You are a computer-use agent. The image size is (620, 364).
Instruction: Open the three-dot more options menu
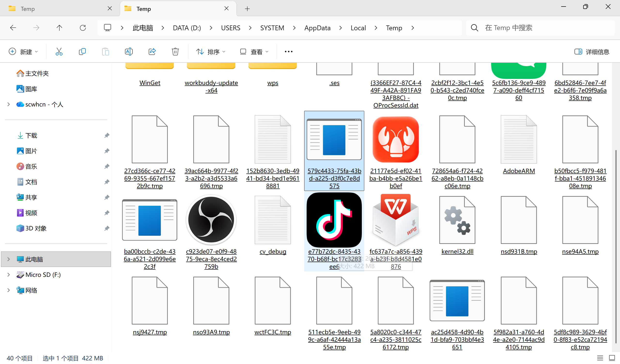(x=288, y=52)
